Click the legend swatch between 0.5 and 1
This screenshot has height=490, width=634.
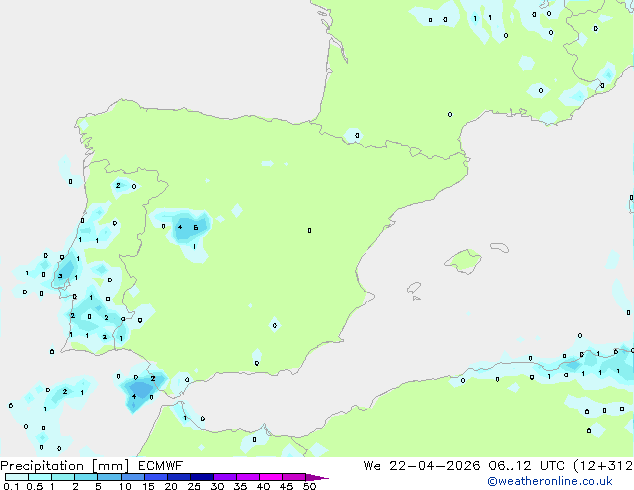[x=41, y=477]
